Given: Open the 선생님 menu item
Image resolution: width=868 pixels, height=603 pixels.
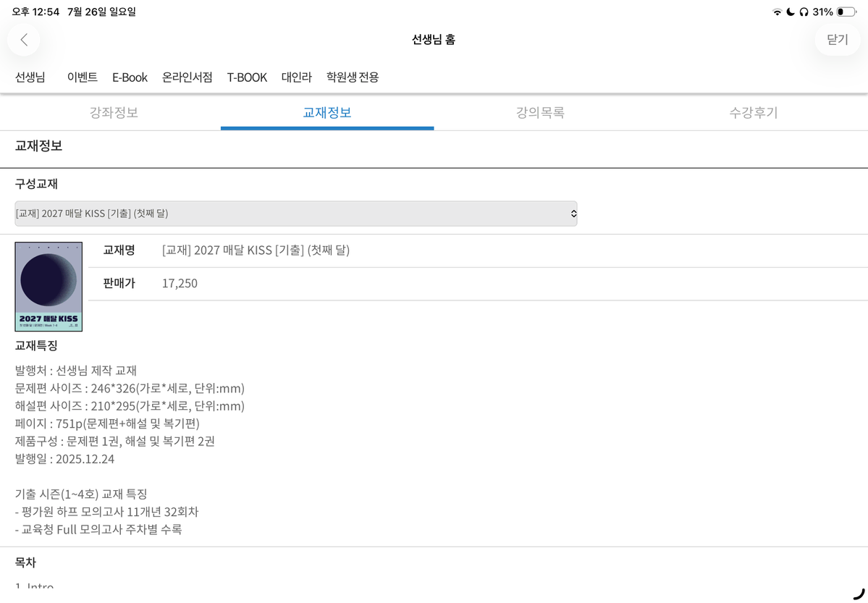Looking at the screenshot, I should point(30,77).
